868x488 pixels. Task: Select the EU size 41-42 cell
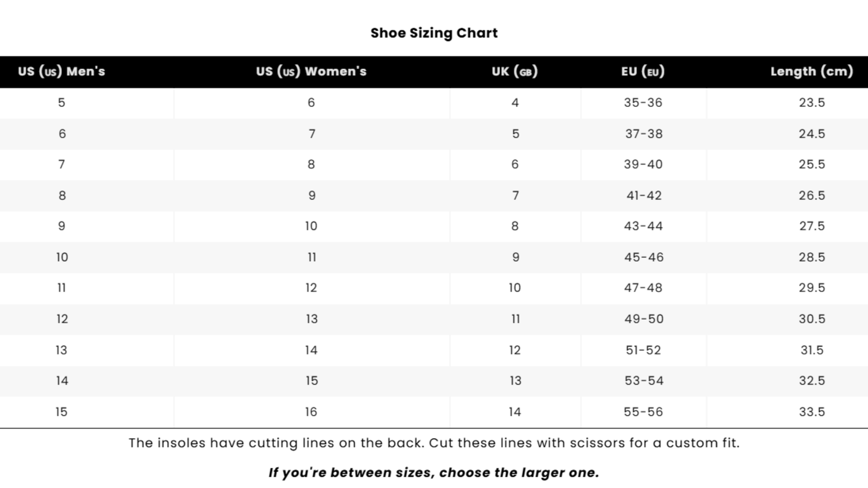(x=643, y=195)
